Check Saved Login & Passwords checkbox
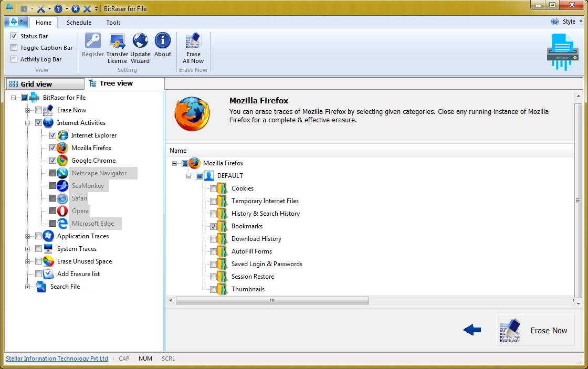This screenshot has width=588, height=369. click(213, 265)
